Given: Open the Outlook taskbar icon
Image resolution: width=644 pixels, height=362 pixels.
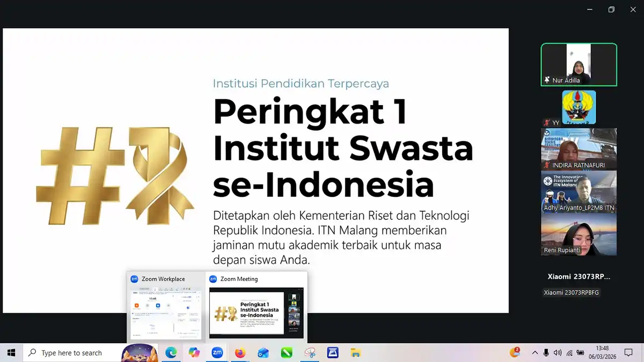Looking at the screenshot, I should tap(263, 353).
